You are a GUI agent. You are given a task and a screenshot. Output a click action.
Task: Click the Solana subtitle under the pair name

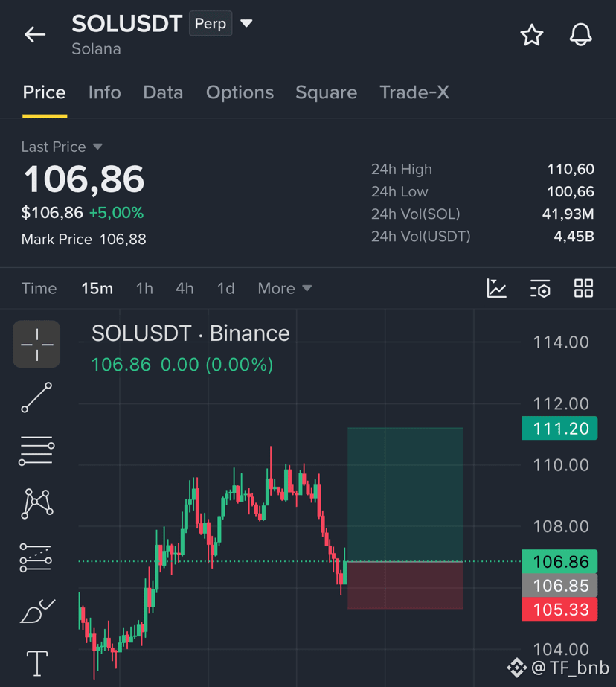(96, 49)
